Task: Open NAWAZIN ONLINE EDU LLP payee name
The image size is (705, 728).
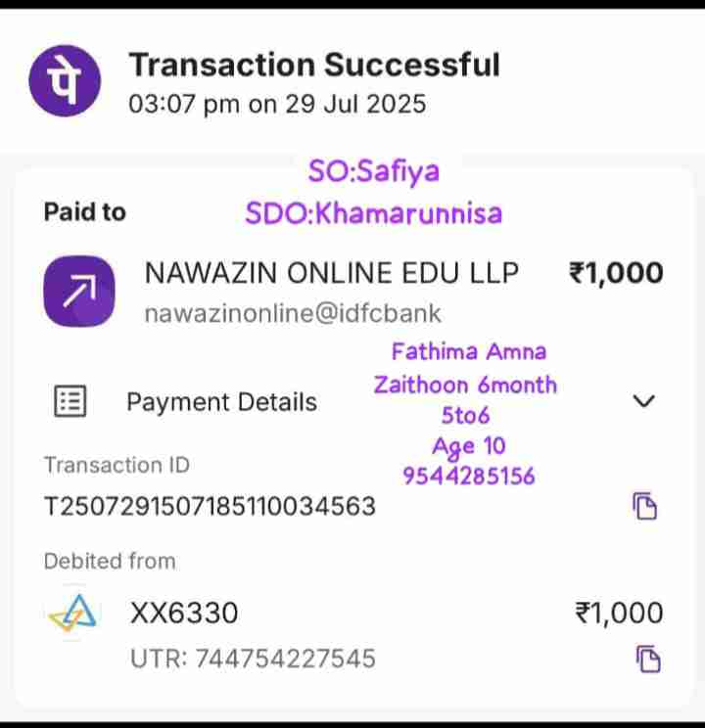Action: pyautogui.click(x=332, y=273)
